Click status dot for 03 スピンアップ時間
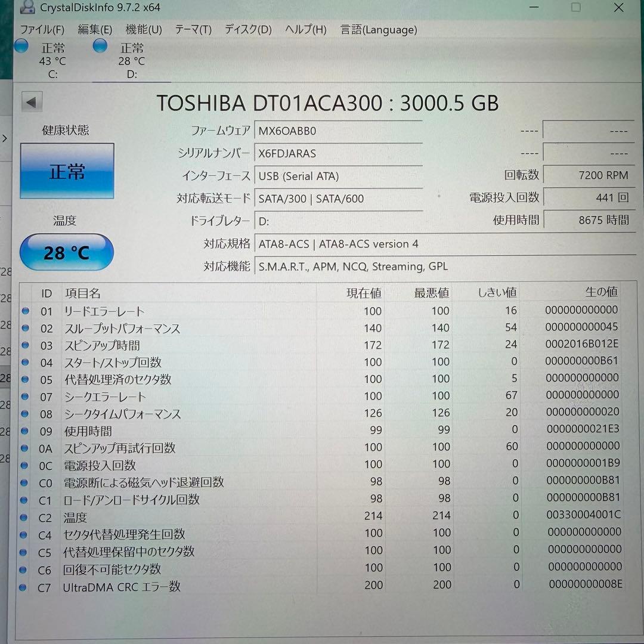Viewport: 644px width, 644px height. [x=26, y=345]
